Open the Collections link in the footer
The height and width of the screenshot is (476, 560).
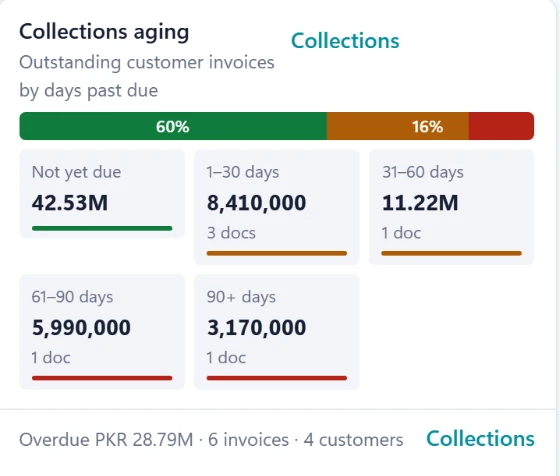point(480,439)
